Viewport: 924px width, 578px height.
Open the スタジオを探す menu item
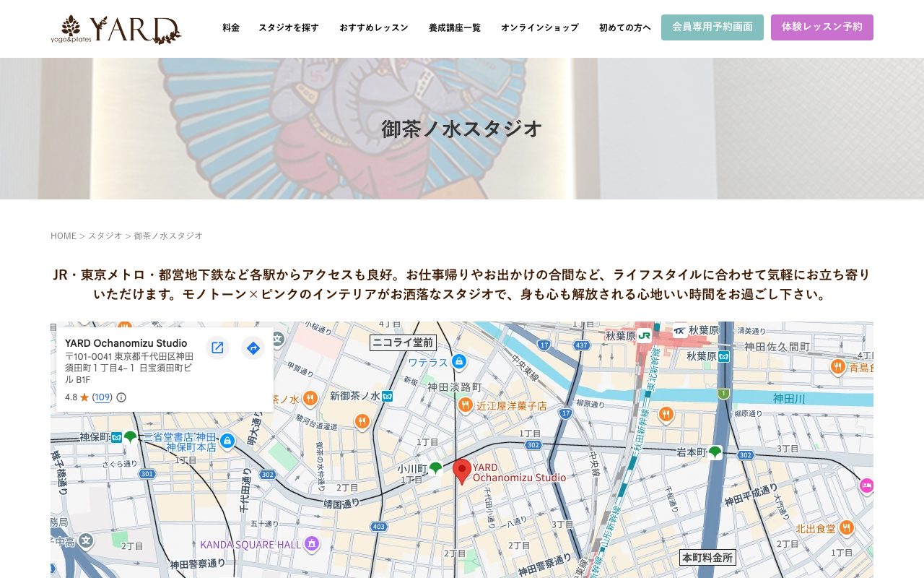[x=289, y=27]
